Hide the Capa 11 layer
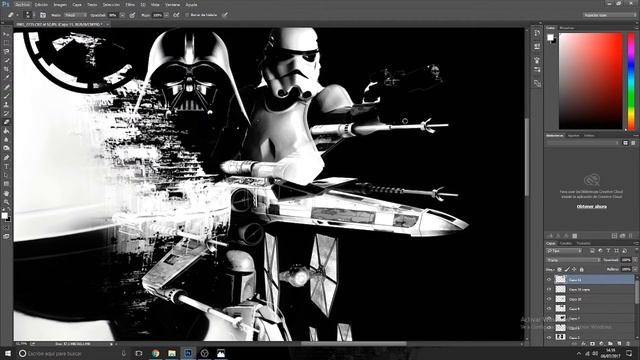This screenshot has width=640, height=360. (x=549, y=280)
